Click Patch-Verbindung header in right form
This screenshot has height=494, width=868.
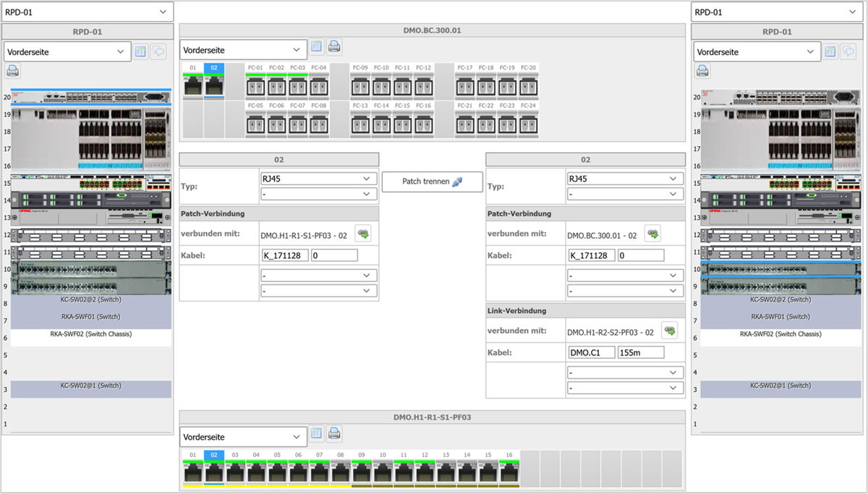click(585, 213)
